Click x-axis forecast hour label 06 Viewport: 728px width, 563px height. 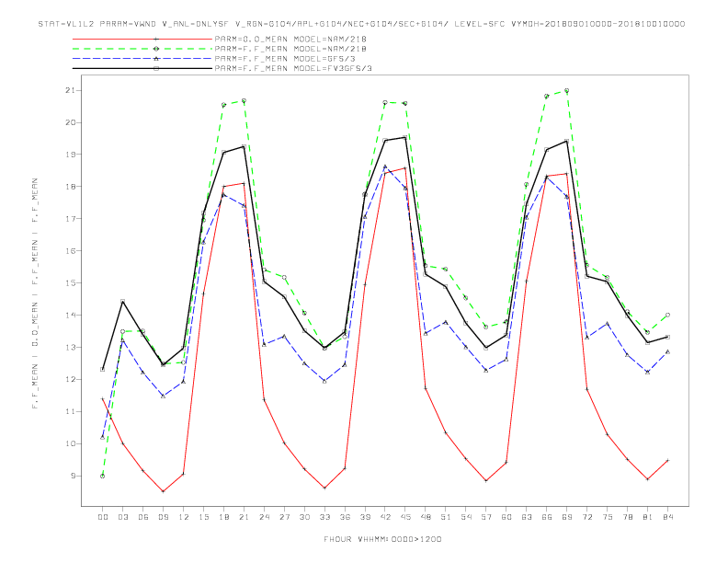point(143,517)
